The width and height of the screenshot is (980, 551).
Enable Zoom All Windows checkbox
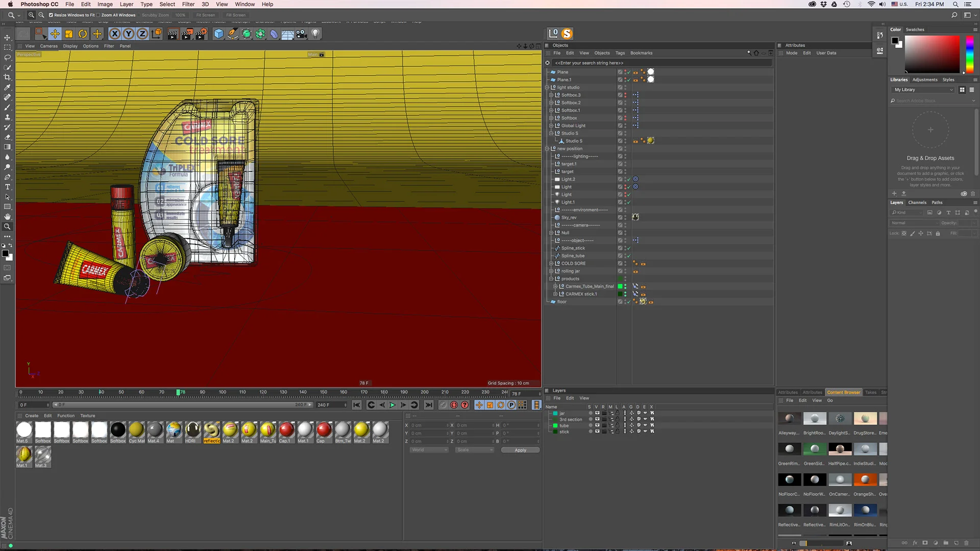coord(99,15)
